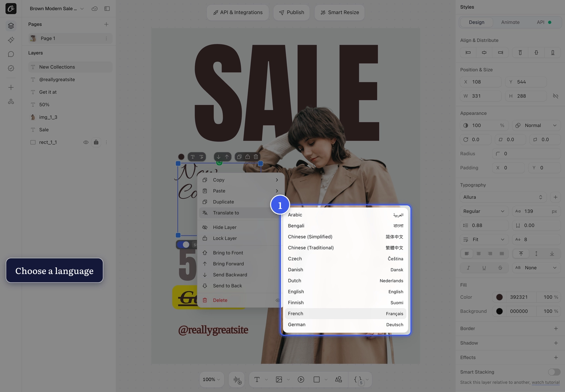Toggle visibility of rect_1_1 layer
Screen dimensions: 565x392
tap(86, 142)
